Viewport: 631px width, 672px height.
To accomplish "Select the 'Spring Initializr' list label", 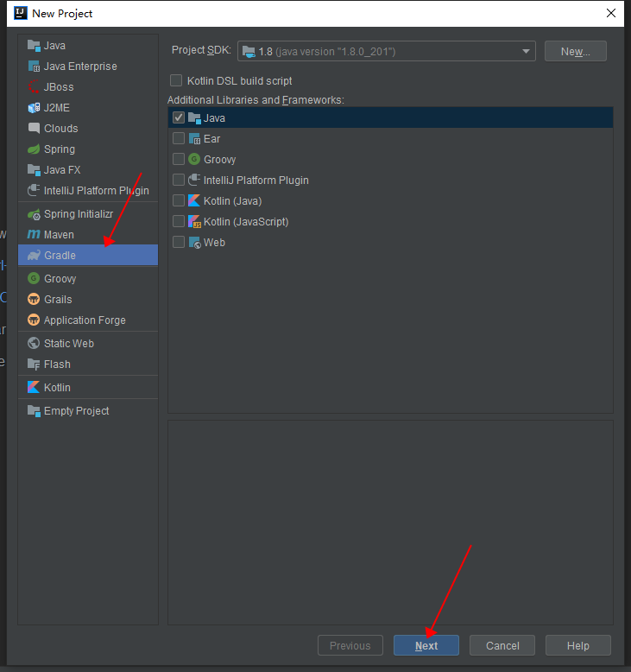I will 79,214.
